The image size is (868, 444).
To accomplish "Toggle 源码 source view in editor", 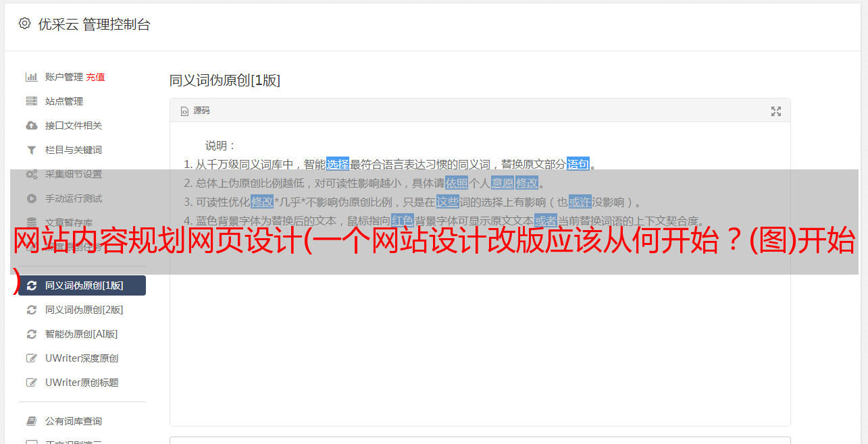I will click(x=195, y=111).
